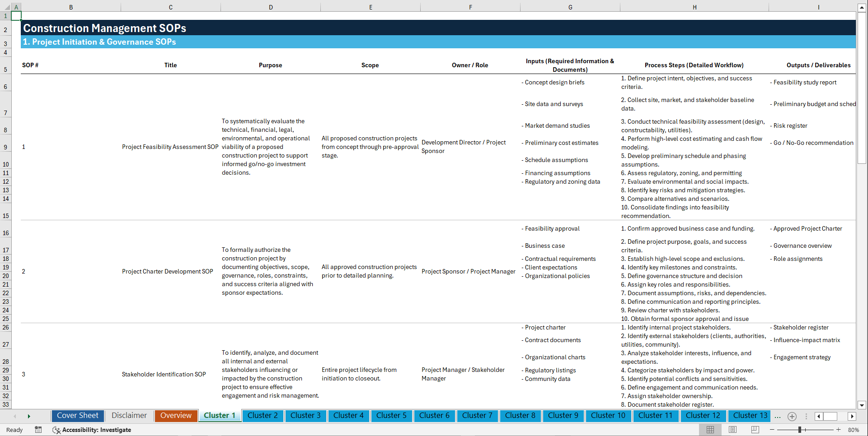Click the previous-sheet navigation arrow

[15, 416]
